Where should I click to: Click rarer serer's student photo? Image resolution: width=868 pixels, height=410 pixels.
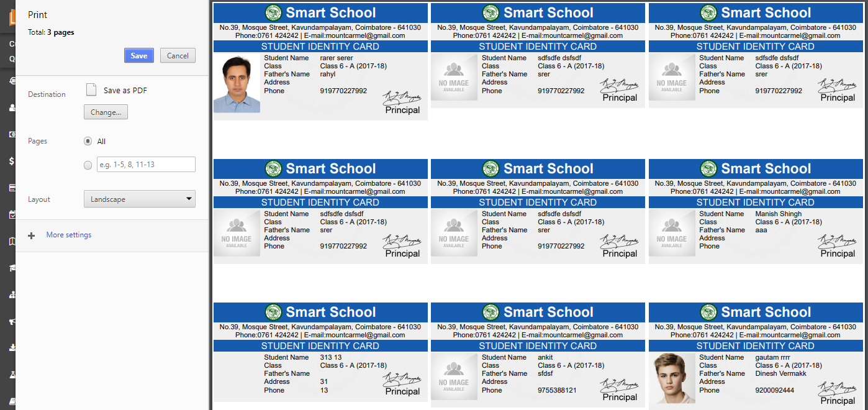[237, 83]
